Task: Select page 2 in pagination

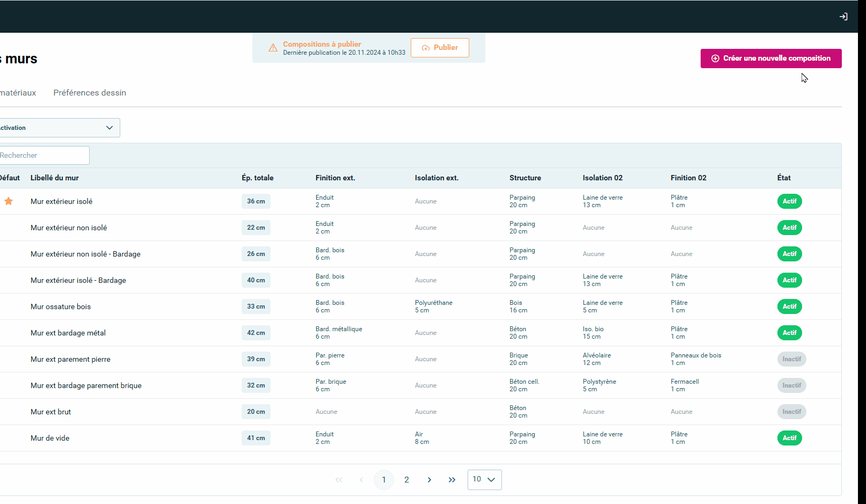Action: [406, 480]
